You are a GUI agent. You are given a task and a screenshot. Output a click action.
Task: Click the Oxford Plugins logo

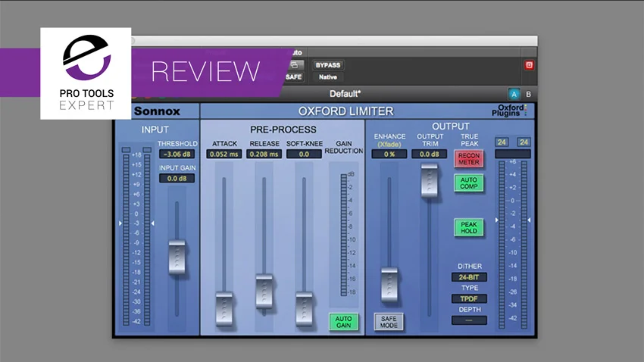click(509, 111)
